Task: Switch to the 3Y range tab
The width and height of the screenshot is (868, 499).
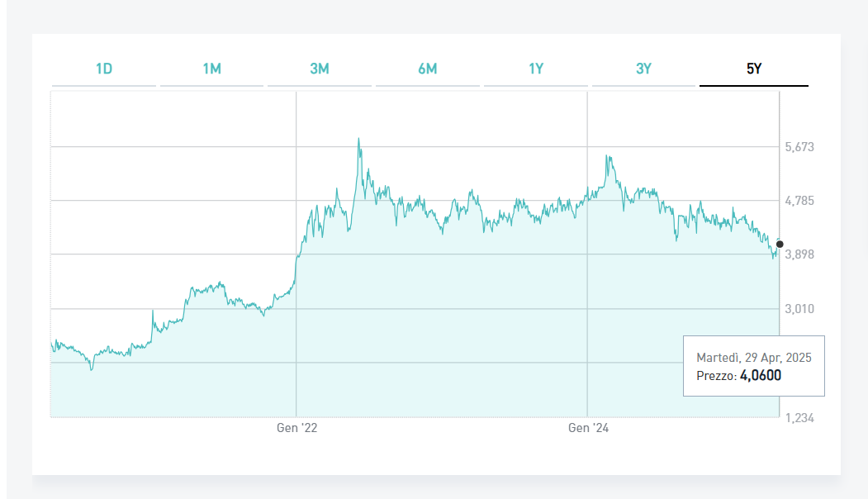Action: click(x=644, y=69)
